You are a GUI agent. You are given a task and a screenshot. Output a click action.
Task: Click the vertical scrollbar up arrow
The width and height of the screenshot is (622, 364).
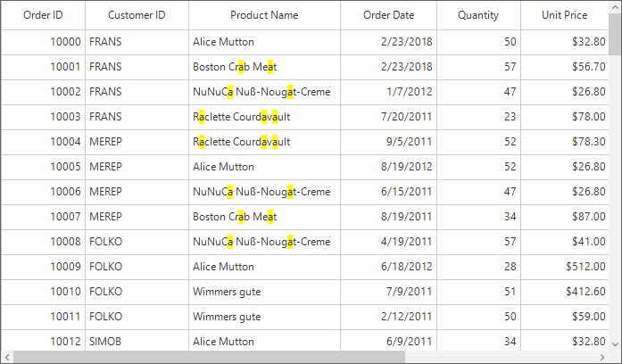[615, 7]
